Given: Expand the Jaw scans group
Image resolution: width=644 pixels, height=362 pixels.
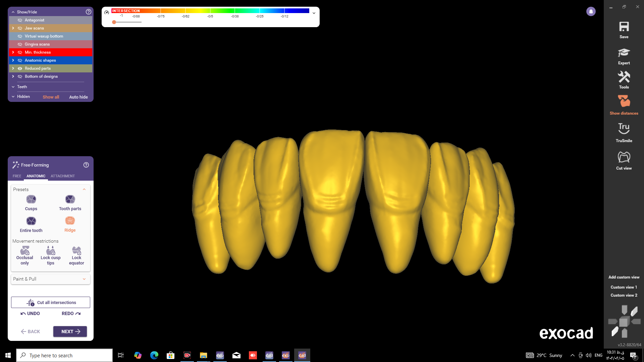Looking at the screenshot, I should pos(13,28).
